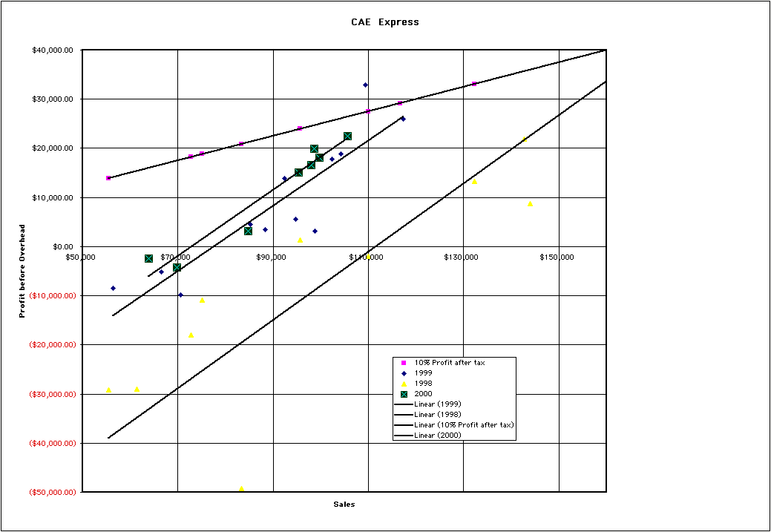Viewport: 771px width, 532px height.
Task: Click the line sample beside 'Linear (1999)'
Action: (x=404, y=404)
